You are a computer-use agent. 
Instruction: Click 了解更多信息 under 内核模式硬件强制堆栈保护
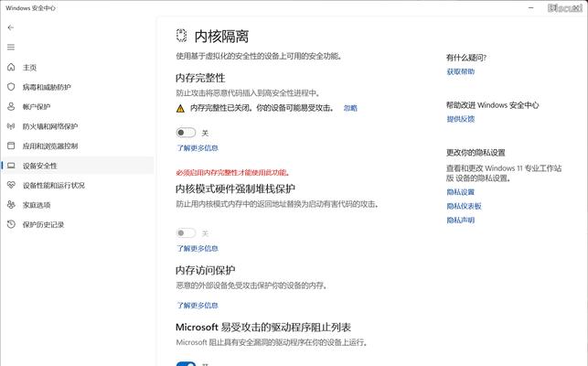click(198, 249)
